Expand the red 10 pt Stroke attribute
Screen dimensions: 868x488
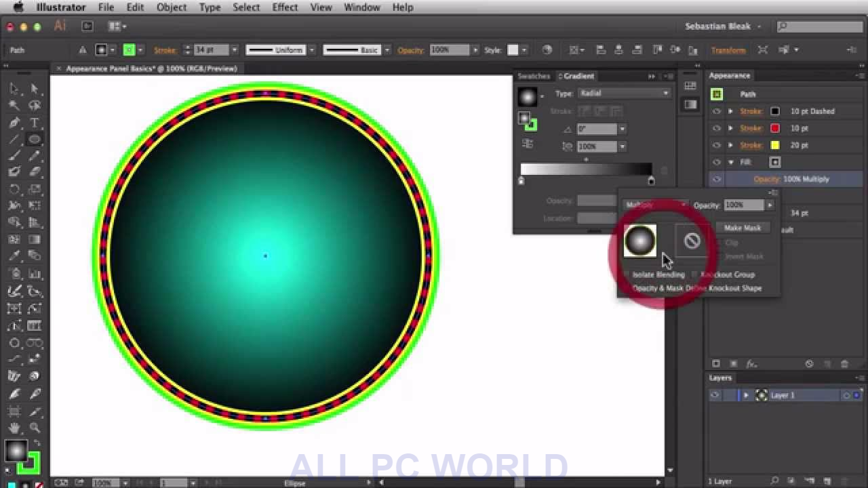coord(731,128)
